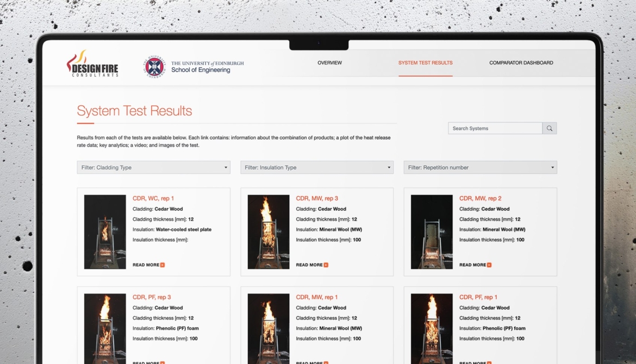Image resolution: width=636 pixels, height=364 pixels.
Task: Select the CDR, MW, rep 2 test thumbnail
Action: point(432,232)
